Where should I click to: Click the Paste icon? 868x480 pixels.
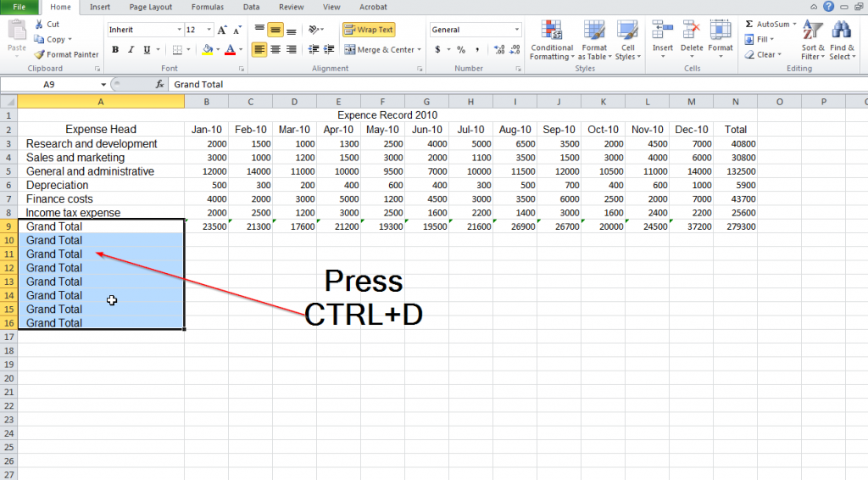click(x=17, y=31)
